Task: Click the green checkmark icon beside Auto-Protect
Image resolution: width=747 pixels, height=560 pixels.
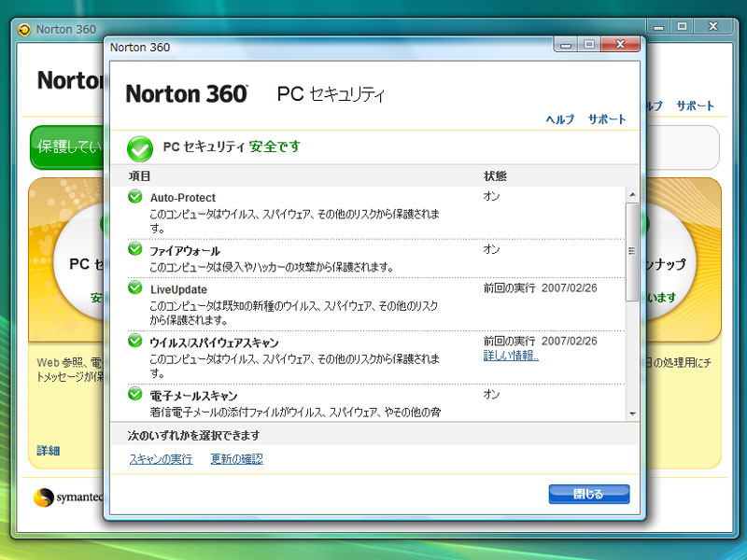Action: coord(135,196)
